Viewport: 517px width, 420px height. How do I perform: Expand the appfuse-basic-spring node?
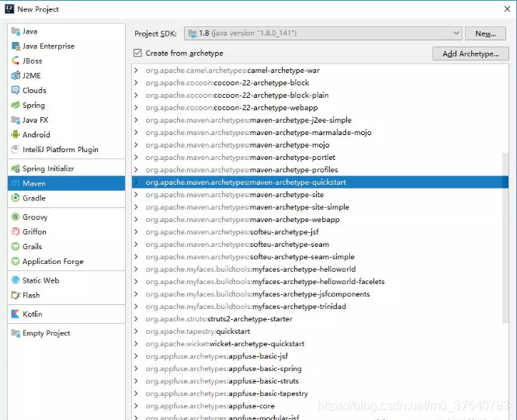[x=136, y=369]
